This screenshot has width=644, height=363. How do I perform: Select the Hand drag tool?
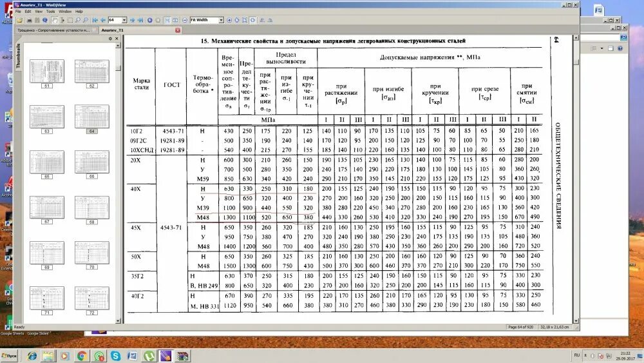point(55,20)
